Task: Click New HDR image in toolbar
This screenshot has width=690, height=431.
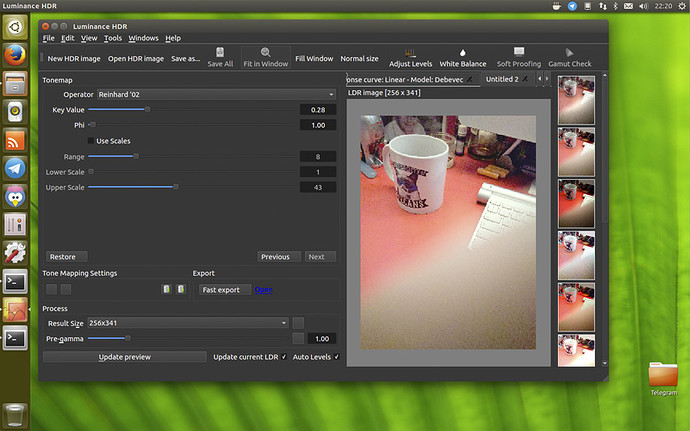Action: point(74,59)
